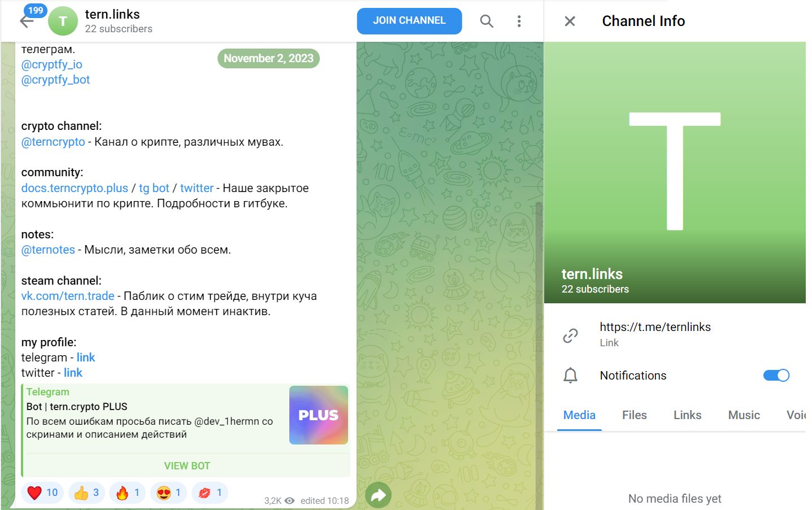Open the telegram profile link
Image resolution: width=812 pixels, height=510 pixels.
tap(86, 358)
